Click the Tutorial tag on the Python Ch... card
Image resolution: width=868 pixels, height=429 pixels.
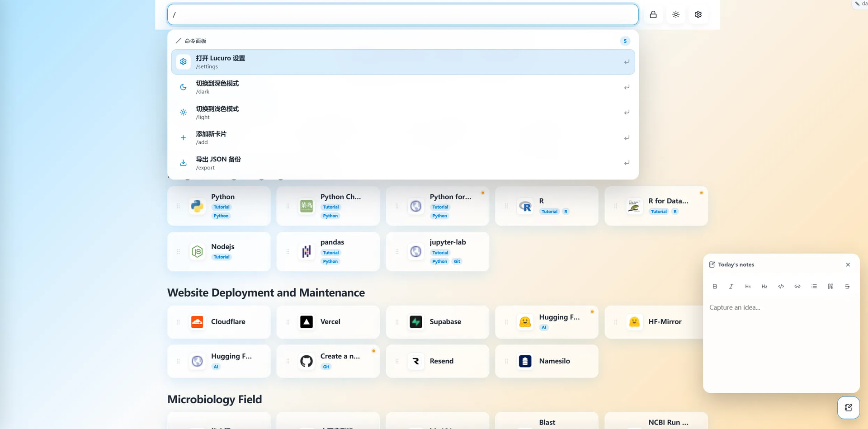(331, 207)
